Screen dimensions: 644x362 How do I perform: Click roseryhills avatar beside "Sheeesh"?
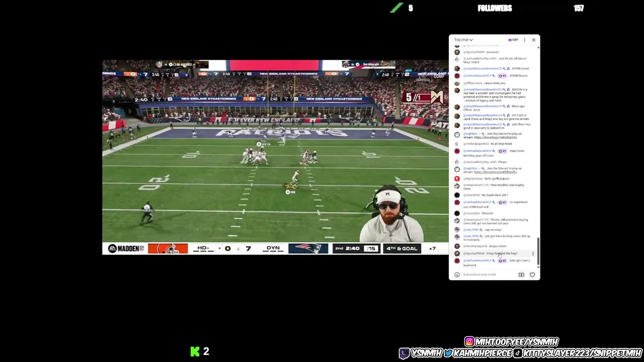457,213
